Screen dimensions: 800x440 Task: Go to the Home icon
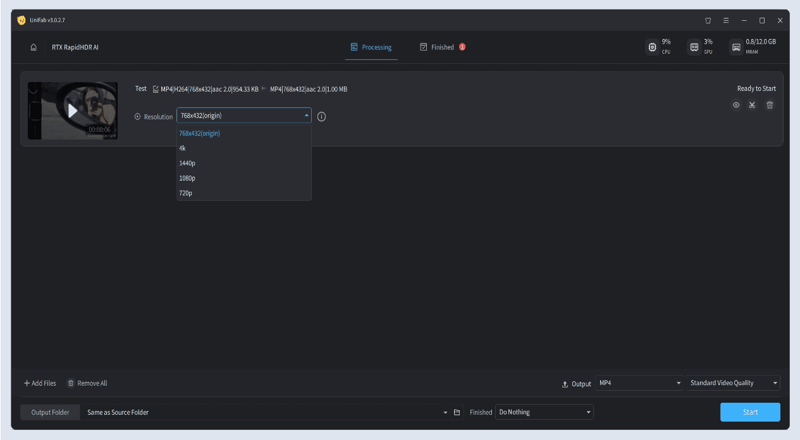(x=33, y=47)
